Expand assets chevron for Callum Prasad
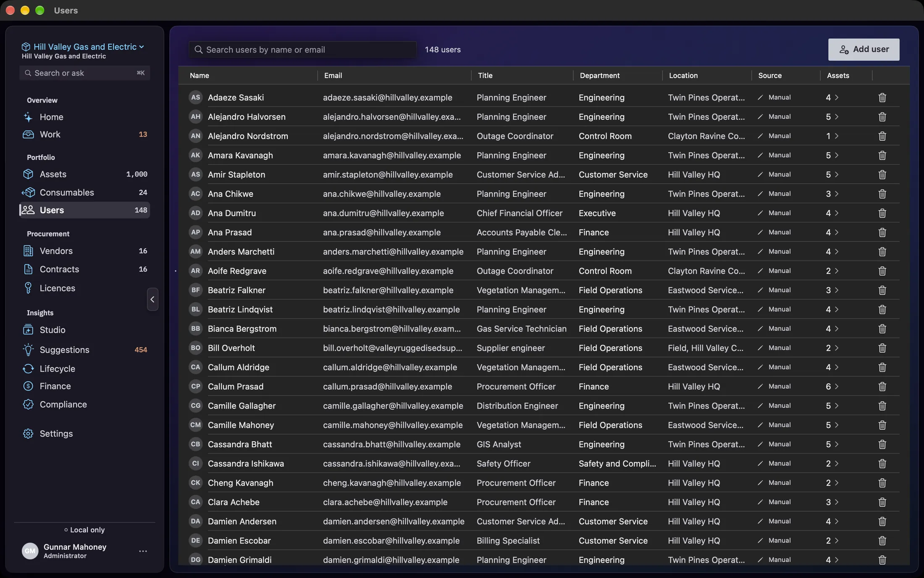The width and height of the screenshot is (924, 578). (x=837, y=387)
